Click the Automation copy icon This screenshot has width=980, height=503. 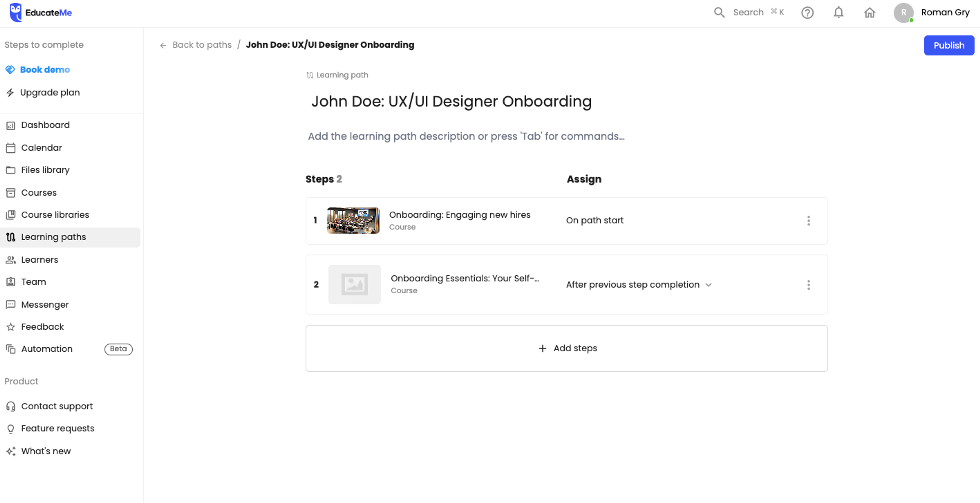[11, 349]
